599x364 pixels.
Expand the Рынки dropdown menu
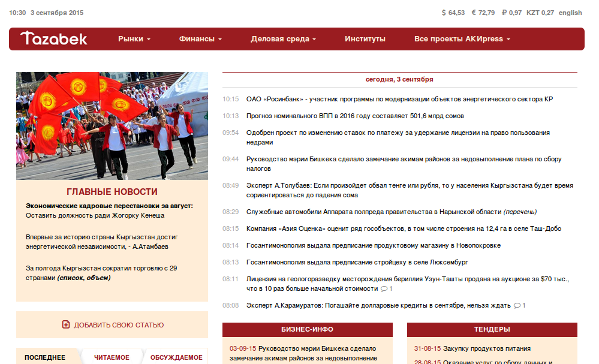134,39
